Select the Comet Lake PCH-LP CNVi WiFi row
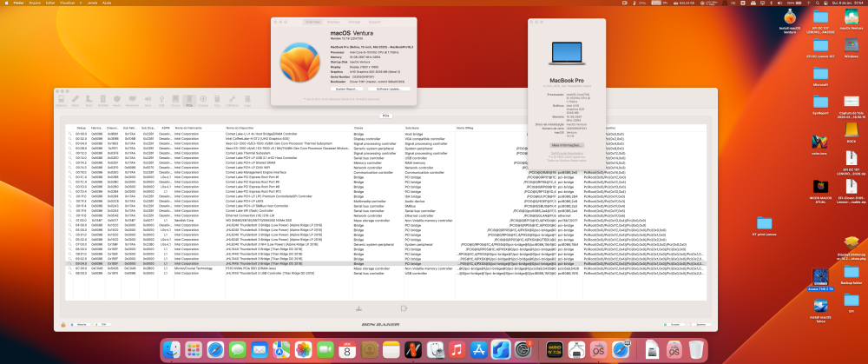 point(386,168)
